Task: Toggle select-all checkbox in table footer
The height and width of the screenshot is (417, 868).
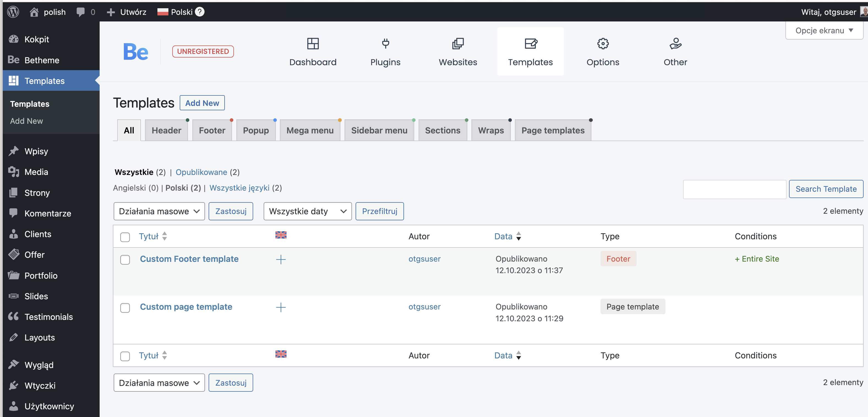Action: [x=125, y=356]
